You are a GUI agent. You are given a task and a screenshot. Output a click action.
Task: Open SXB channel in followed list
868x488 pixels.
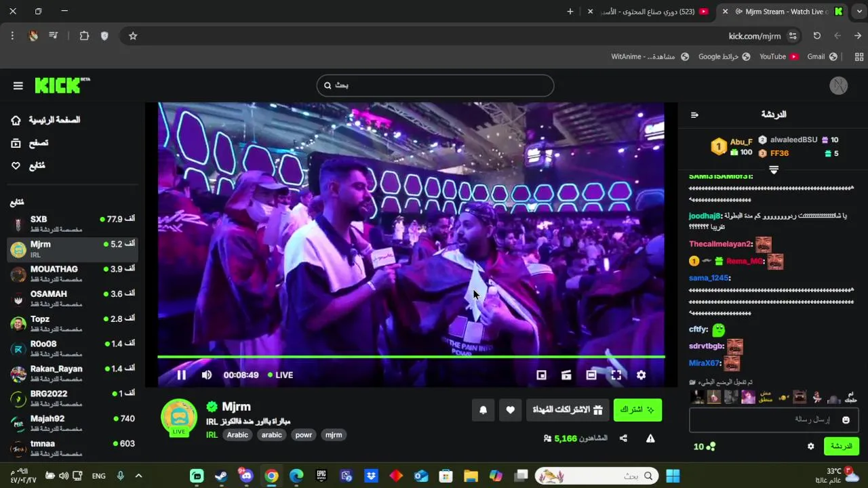[72, 224]
